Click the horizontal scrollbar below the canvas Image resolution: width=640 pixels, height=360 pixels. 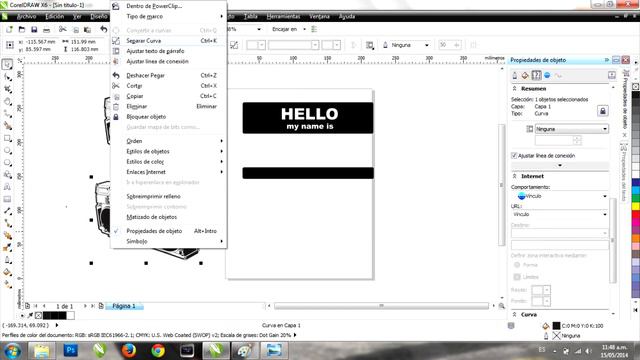pos(381,306)
